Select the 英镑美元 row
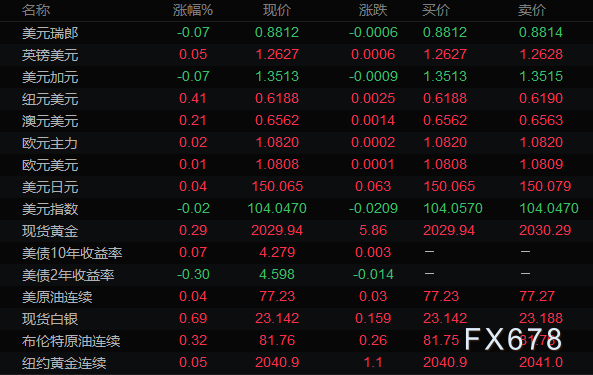 pos(296,54)
